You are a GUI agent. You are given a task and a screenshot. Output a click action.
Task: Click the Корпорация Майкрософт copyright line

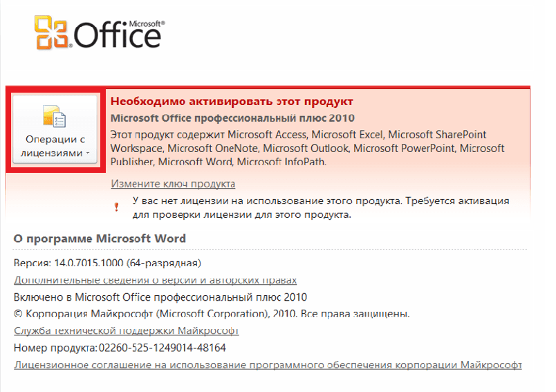click(x=212, y=314)
